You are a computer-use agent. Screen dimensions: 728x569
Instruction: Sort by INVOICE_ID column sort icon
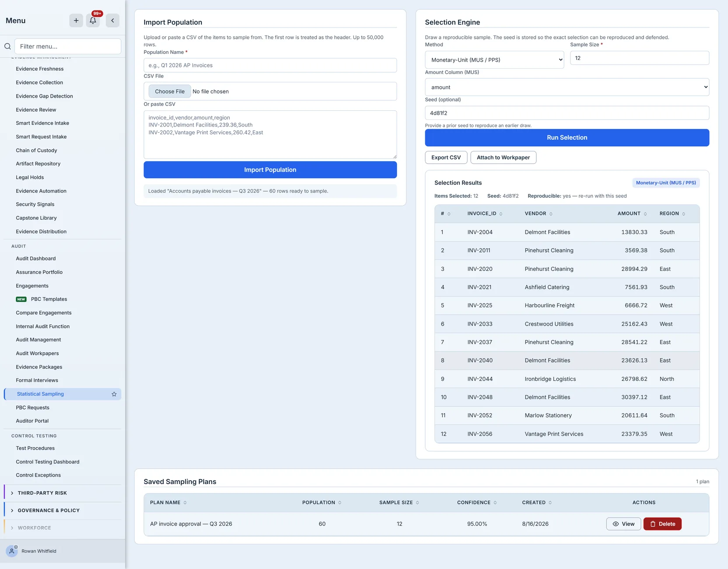coord(501,214)
